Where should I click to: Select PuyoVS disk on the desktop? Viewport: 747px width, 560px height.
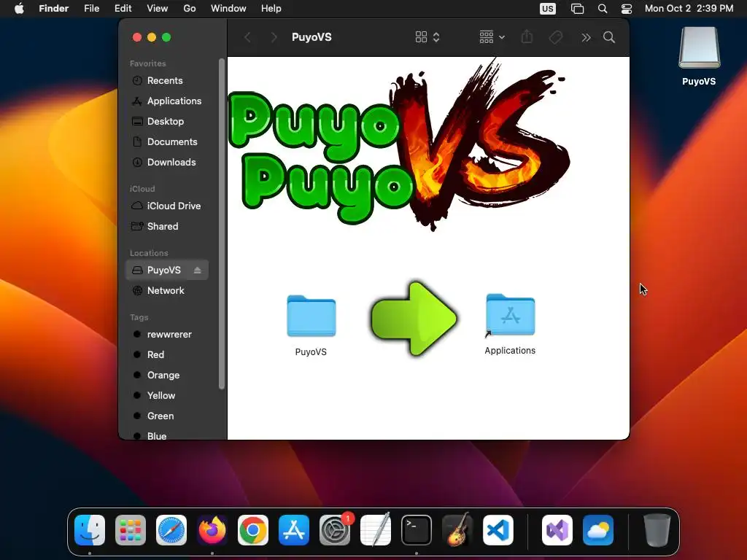coord(699,48)
